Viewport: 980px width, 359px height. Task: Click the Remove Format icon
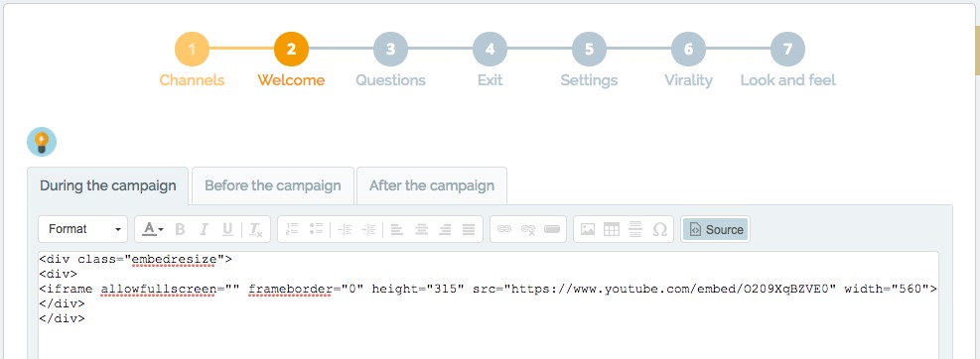point(255,229)
